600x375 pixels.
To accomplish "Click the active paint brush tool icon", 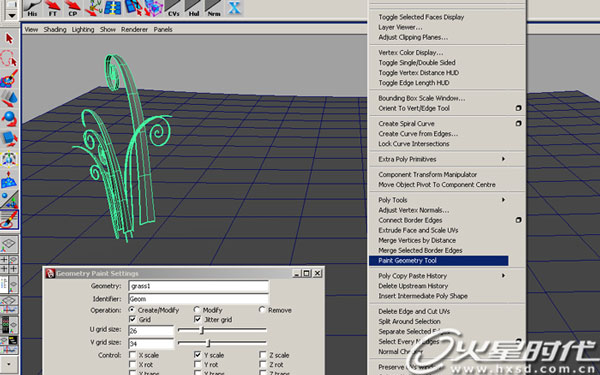I will (x=9, y=220).
